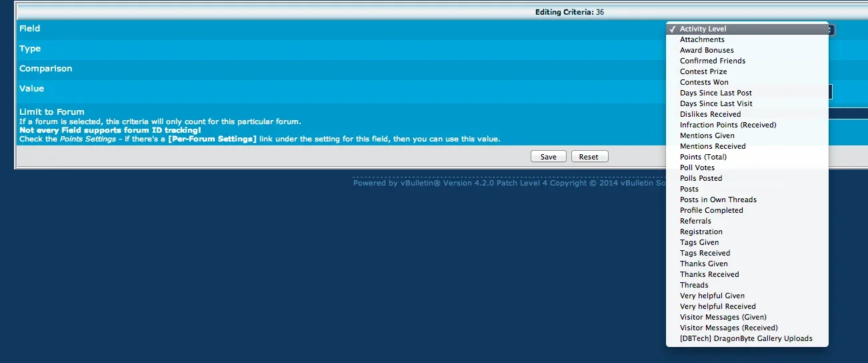Choose Days Since Last Visit
868x363 pixels.
747,103
